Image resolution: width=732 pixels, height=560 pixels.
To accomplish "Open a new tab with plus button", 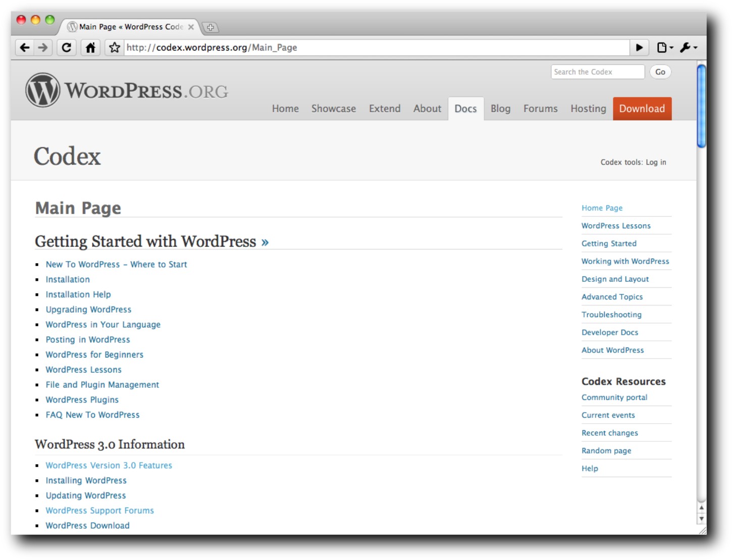I will (211, 27).
